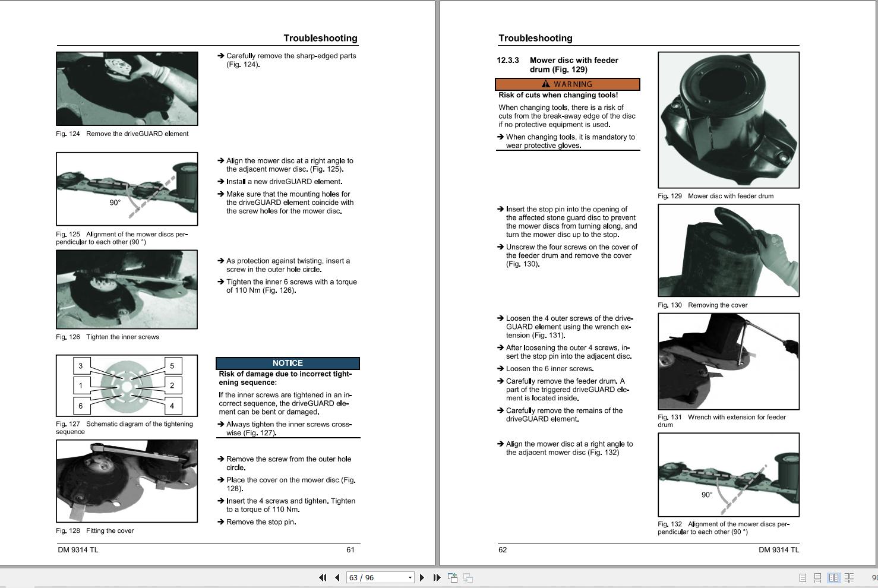The image size is (878, 588).
Task: Click the Fig. 131 wrench extension photo
Action: pos(728,361)
